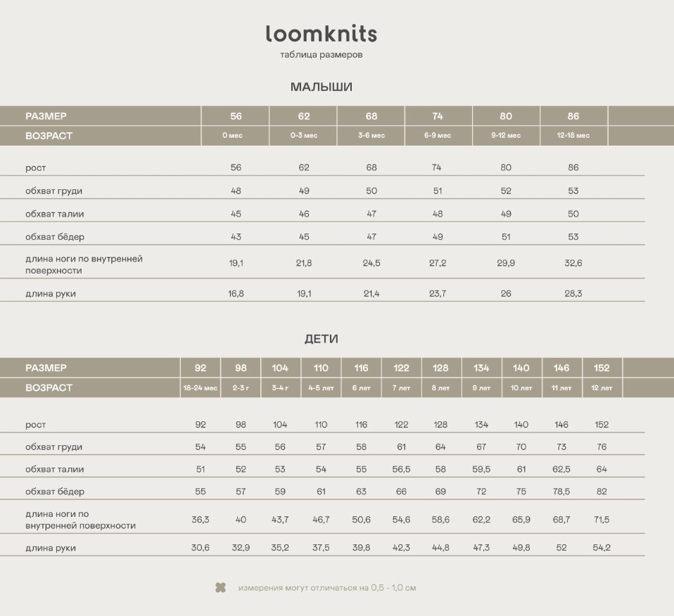Click size 122 header in kids table

pos(401,368)
